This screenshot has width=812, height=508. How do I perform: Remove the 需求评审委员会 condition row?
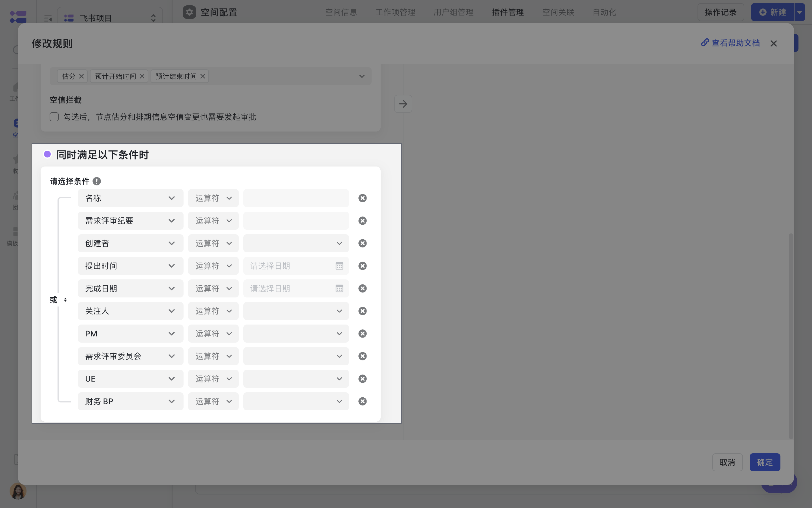tap(362, 356)
